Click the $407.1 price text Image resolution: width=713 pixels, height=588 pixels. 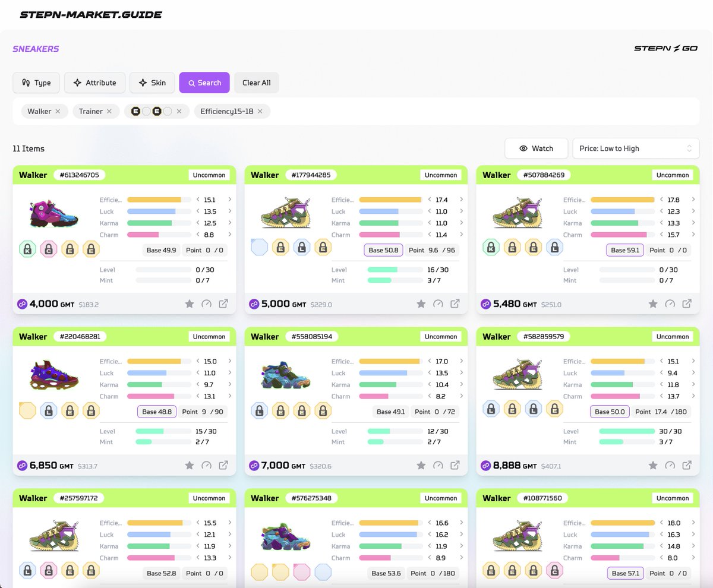[x=551, y=466]
